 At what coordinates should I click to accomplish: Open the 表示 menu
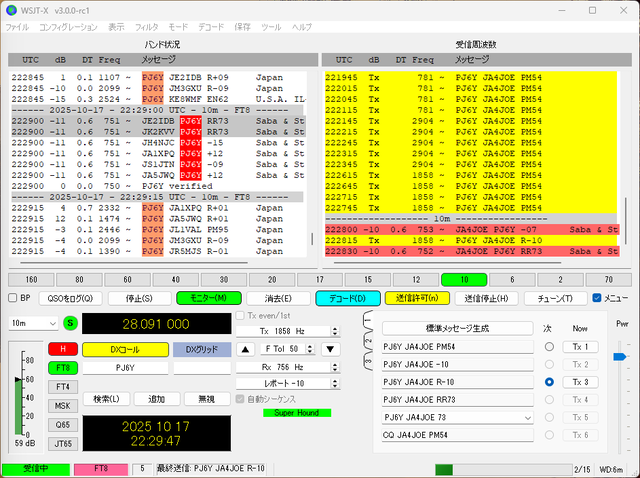click(x=116, y=27)
